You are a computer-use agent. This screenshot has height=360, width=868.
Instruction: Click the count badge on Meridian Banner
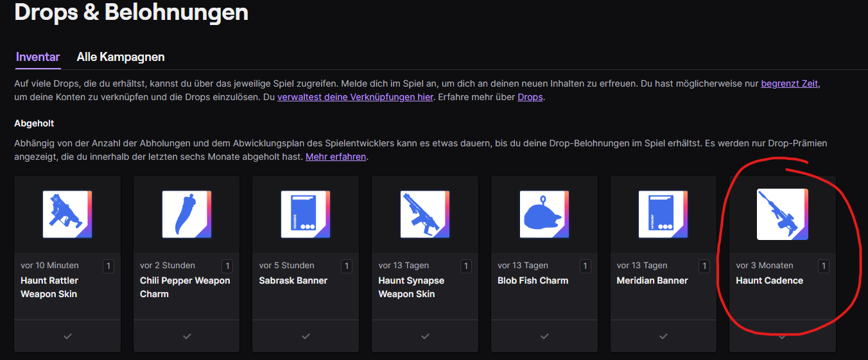pyautogui.click(x=704, y=266)
